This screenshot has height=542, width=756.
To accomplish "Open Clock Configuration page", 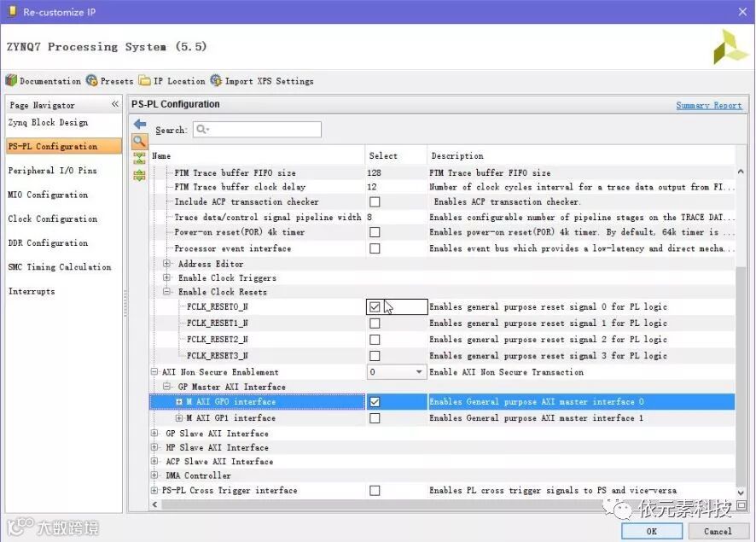I will 53,219.
